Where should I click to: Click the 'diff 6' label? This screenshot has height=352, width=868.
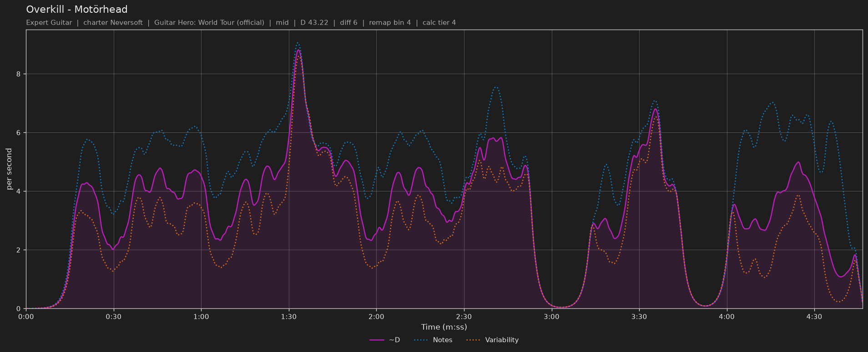(349, 22)
